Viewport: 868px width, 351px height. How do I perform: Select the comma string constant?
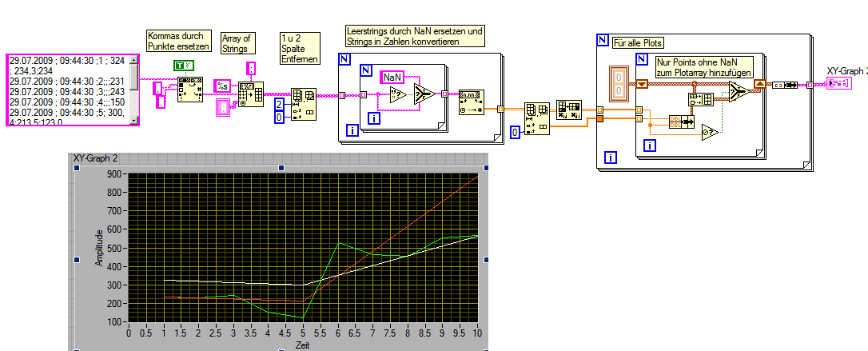coord(157,88)
